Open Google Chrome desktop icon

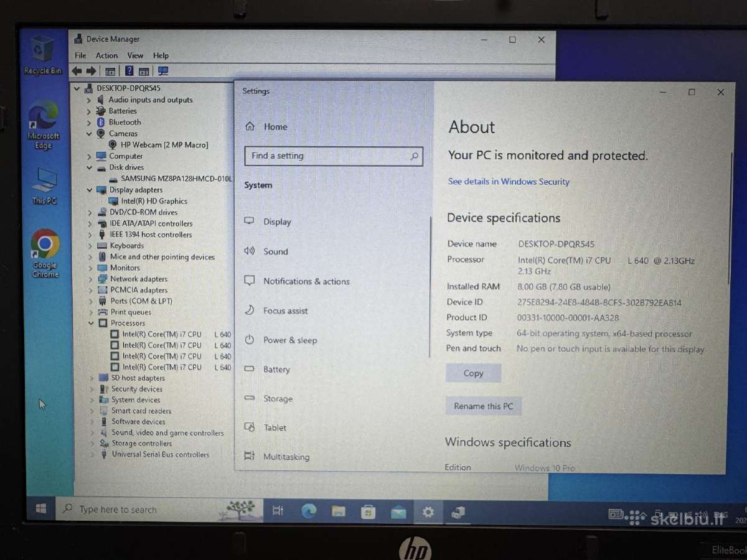click(x=45, y=253)
